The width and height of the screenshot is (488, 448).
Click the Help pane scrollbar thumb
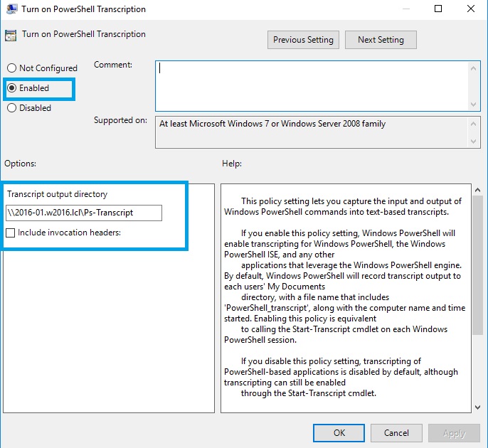pos(477,265)
